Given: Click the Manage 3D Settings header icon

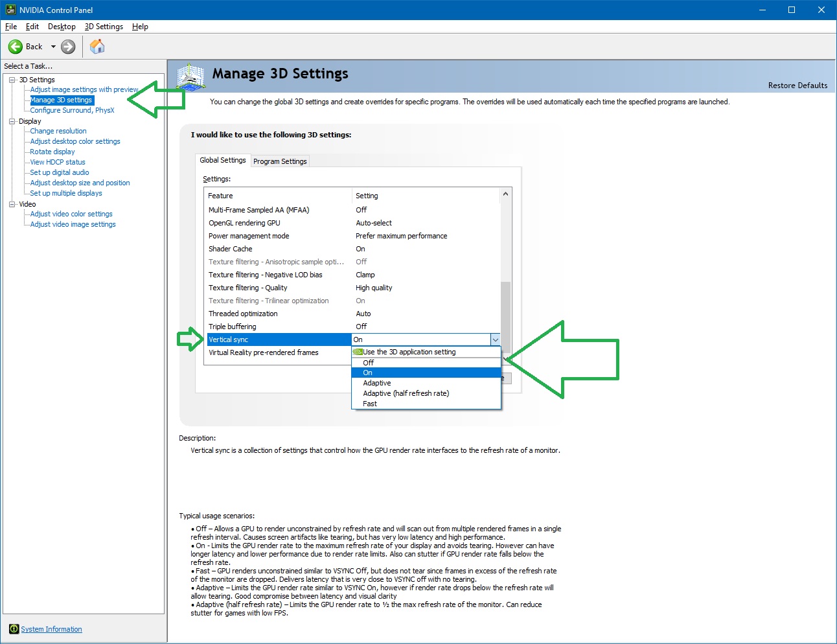Looking at the screenshot, I should (190, 77).
